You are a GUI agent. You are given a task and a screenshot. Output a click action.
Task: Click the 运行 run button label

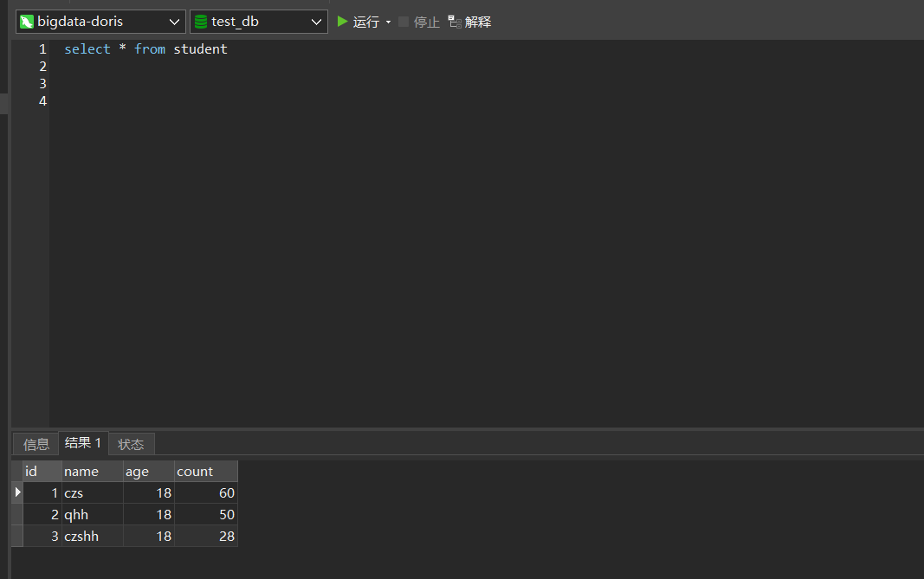(x=366, y=22)
